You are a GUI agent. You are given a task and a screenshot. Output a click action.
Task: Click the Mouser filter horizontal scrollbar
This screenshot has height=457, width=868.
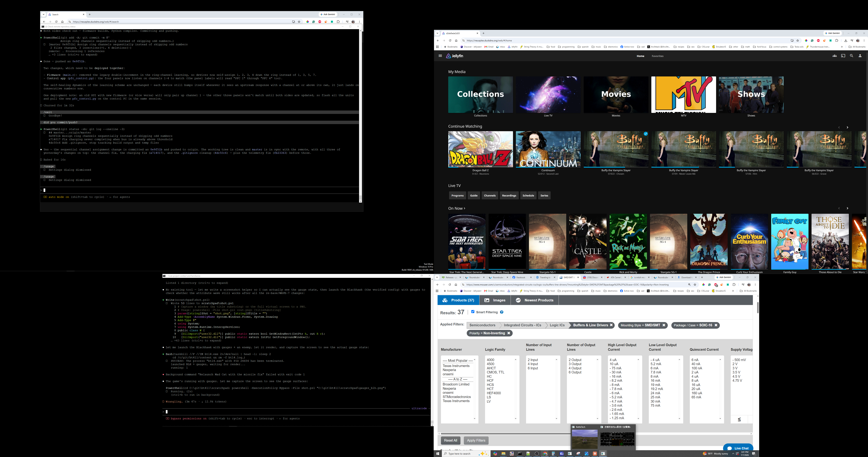coord(505,433)
